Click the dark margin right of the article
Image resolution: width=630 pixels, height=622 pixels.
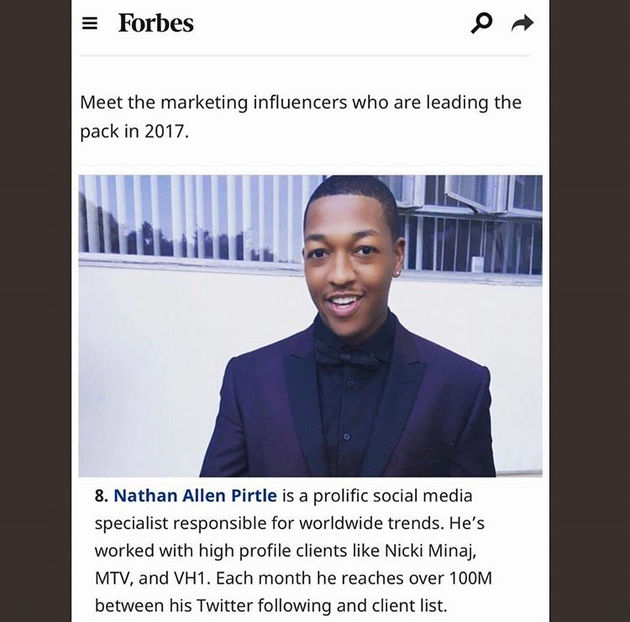click(590, 311)
